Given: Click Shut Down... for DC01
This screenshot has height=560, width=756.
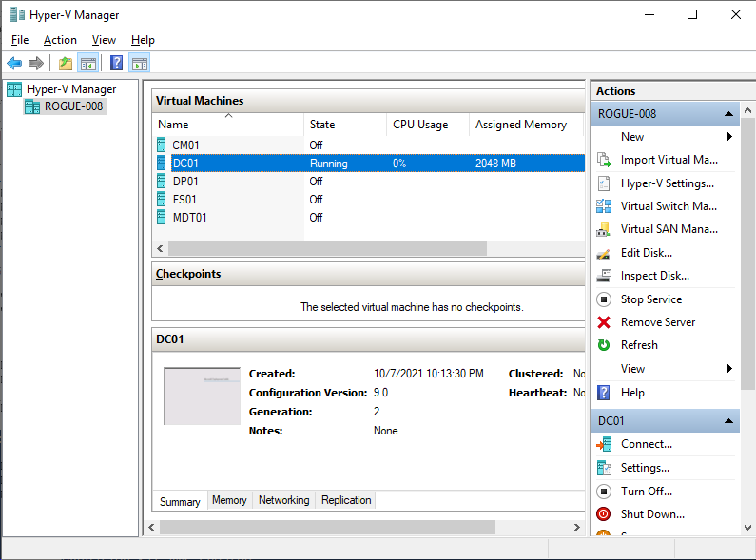Looking at the screenshot, I should pyautogui.click(x=652, y=514).
